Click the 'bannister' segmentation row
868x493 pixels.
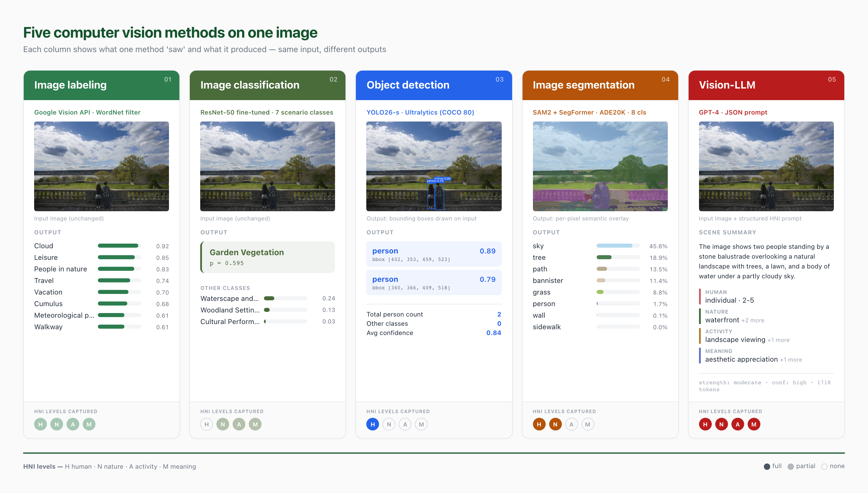(600, 281)
